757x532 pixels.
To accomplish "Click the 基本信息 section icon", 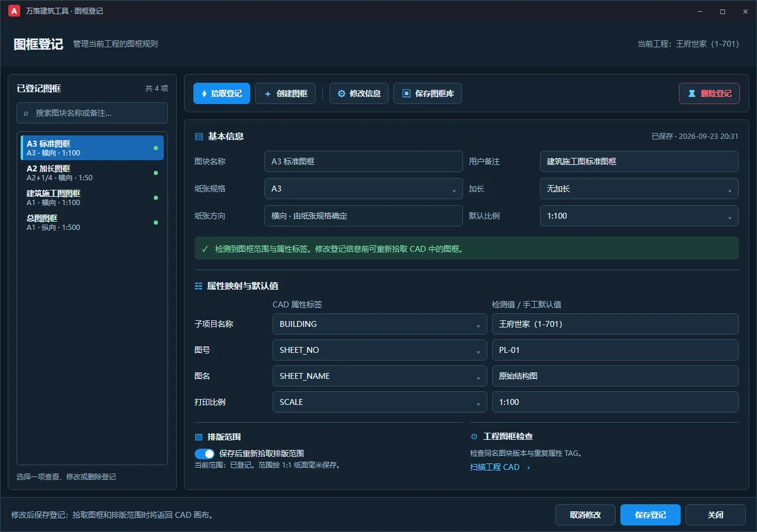I will click(199, 137).
